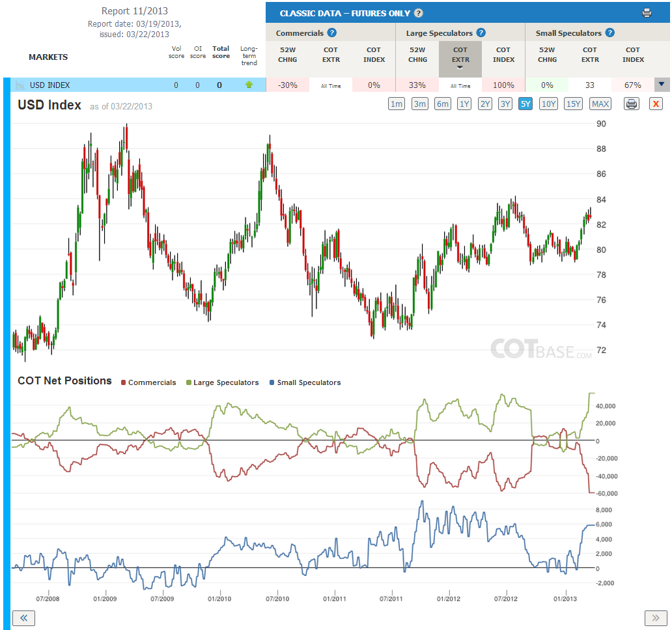
Task: Sort by Large Speculators COT EXTR column
Action: 460,59
